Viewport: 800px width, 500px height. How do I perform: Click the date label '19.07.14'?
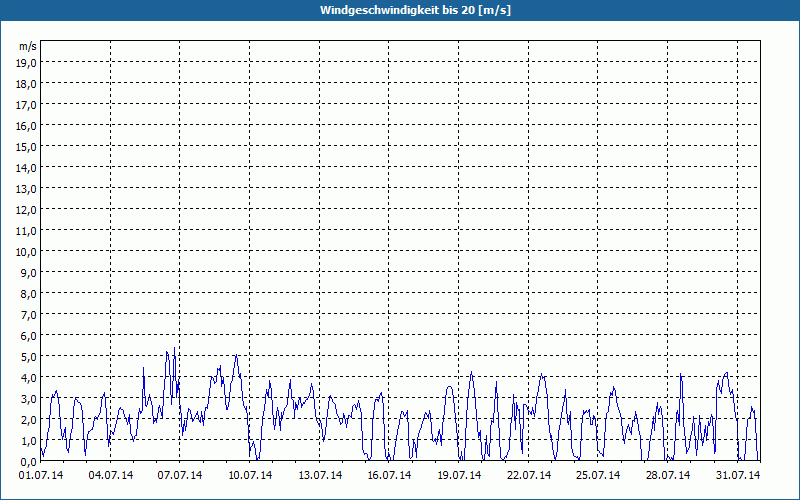[x=459, y=476]
